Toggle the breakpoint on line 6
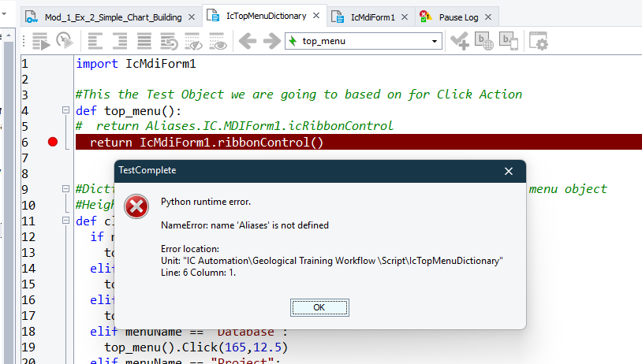This screenshot has height=364, width=642. (53, 142)
